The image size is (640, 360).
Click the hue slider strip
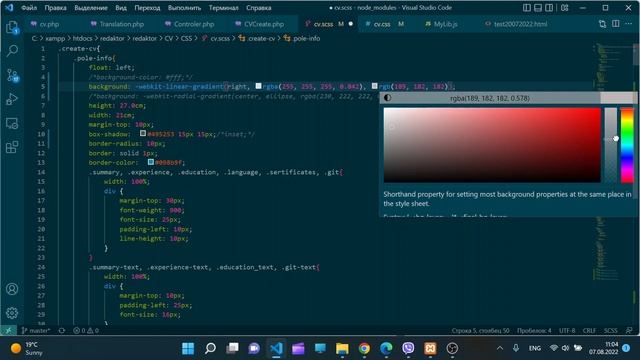point(627,145)
